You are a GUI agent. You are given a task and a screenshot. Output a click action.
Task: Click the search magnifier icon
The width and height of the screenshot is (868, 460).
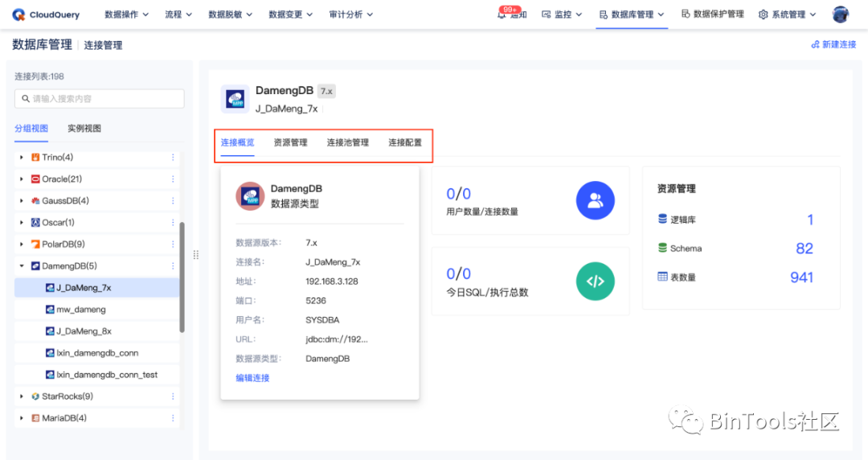pyautogui.click(x=26, y=99)
